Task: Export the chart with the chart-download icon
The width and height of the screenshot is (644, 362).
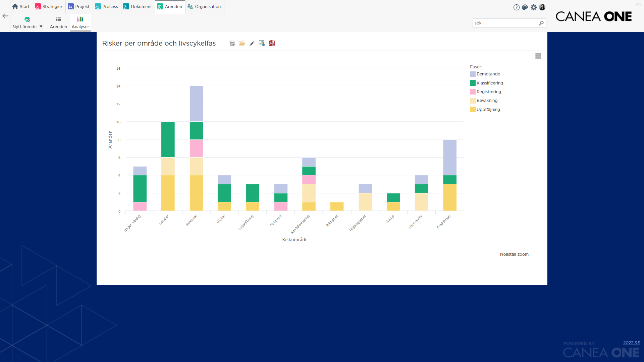Action: point(262,43)
